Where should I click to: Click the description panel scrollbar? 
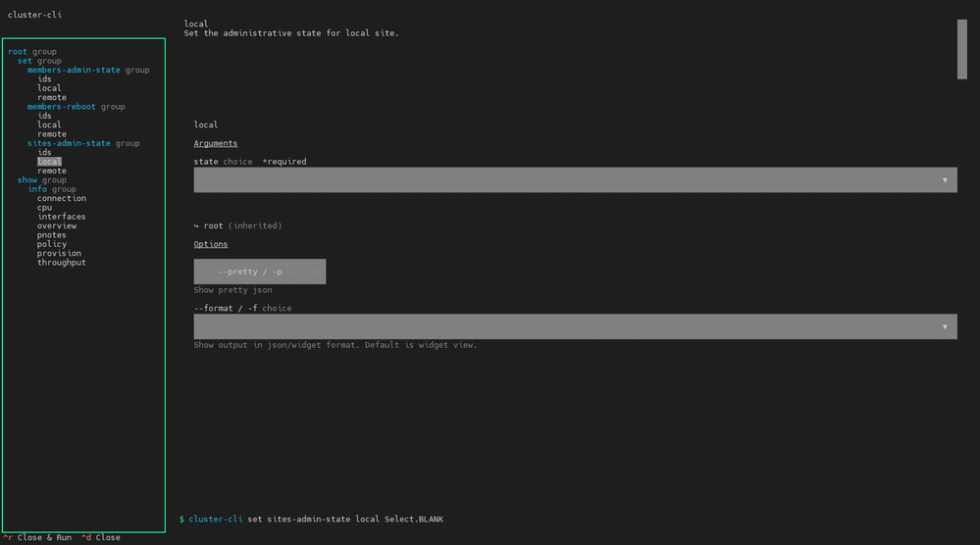click(x=962, y=49)
